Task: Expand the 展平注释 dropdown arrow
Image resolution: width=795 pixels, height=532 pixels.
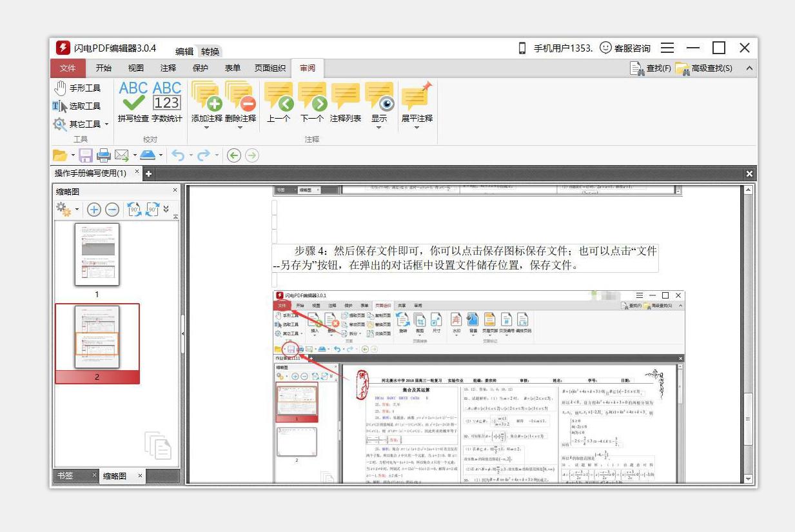Action: pyautogui.click(x=417, y=127)
